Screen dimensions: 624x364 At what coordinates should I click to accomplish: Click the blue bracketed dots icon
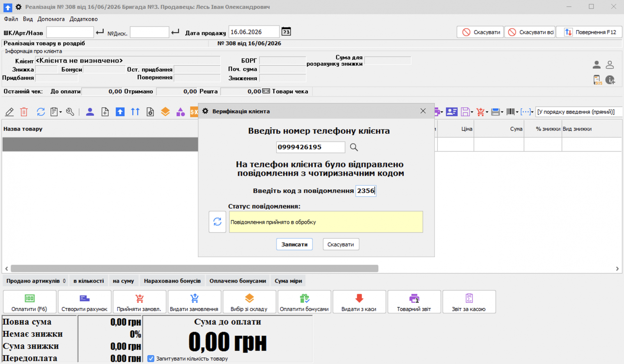(525, 112)
